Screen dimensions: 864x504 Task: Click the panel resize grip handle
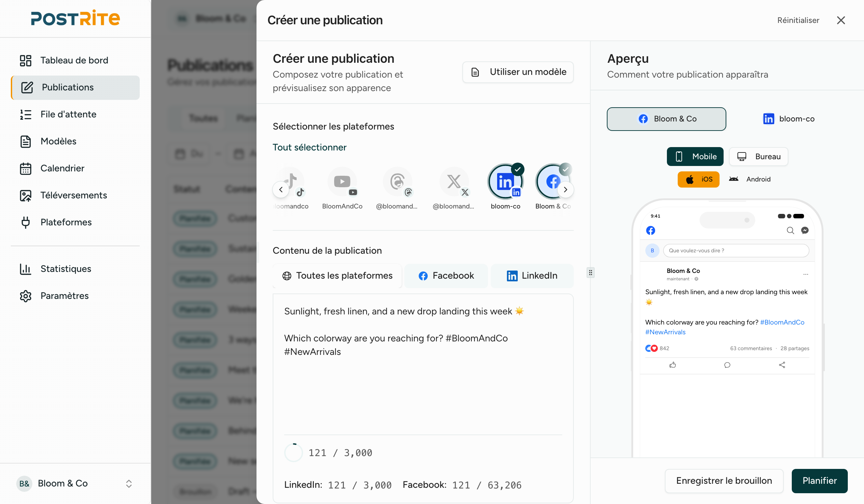[x=590, y=273]
